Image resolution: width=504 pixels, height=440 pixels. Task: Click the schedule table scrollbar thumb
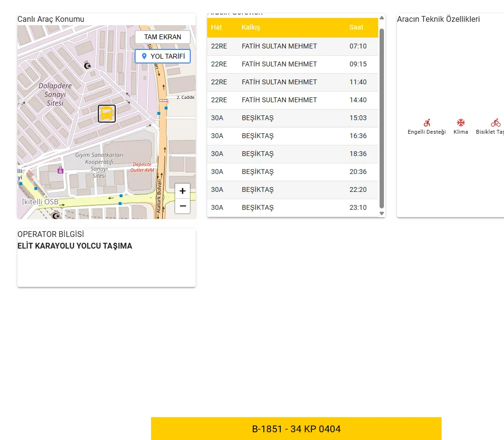[x=382, y=116]
